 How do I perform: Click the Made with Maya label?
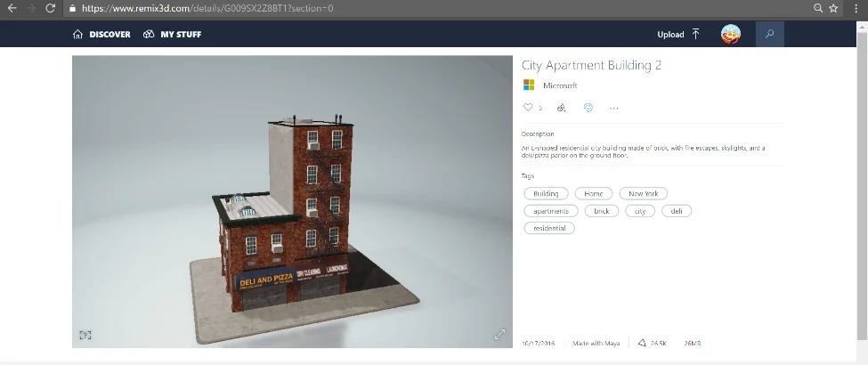click(596, 344)
